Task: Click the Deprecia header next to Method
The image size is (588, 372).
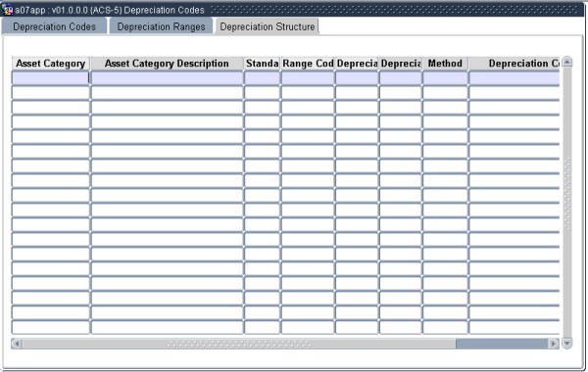Action: 401,64
